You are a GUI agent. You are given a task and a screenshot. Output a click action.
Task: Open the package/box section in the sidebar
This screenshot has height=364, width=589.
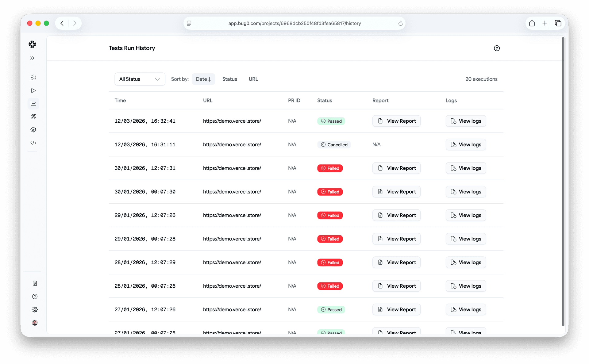33,129
